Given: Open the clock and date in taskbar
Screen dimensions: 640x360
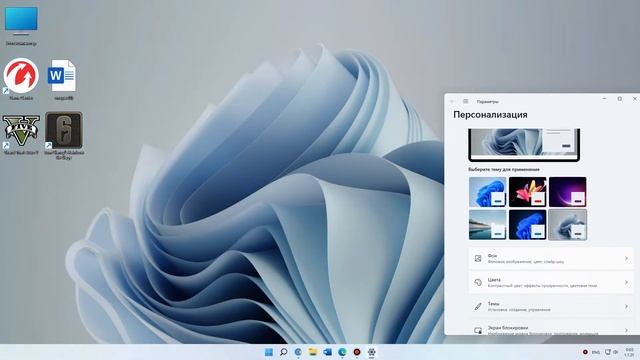Looking at the screenshot, I should pyautogui.click(x=629, y=352).
